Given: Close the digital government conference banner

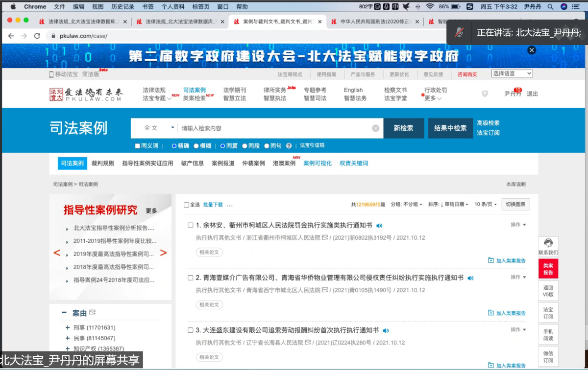Looking at the screenshot, I should [532, 50].
